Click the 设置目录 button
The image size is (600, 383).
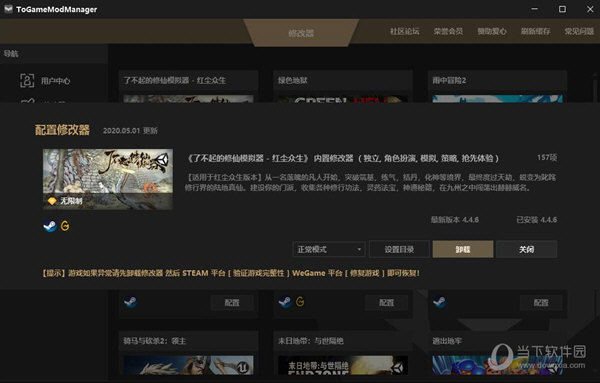coord(399,249)
